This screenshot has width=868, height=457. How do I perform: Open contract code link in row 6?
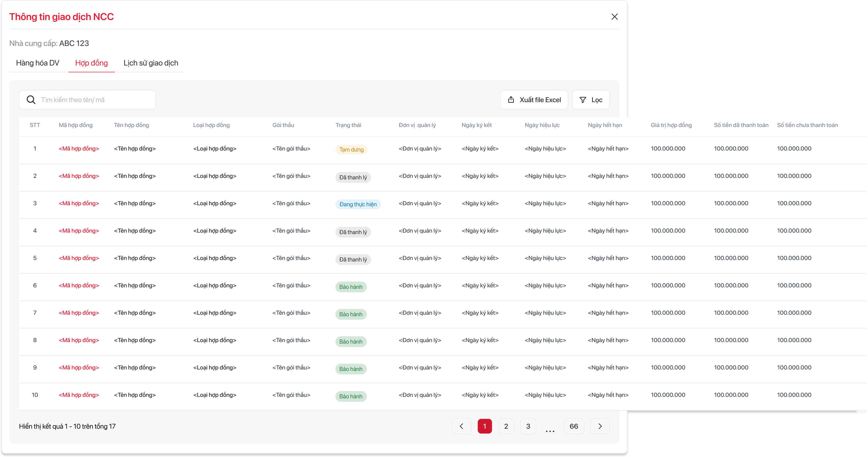pyautogui.click(x=79, y=285)
